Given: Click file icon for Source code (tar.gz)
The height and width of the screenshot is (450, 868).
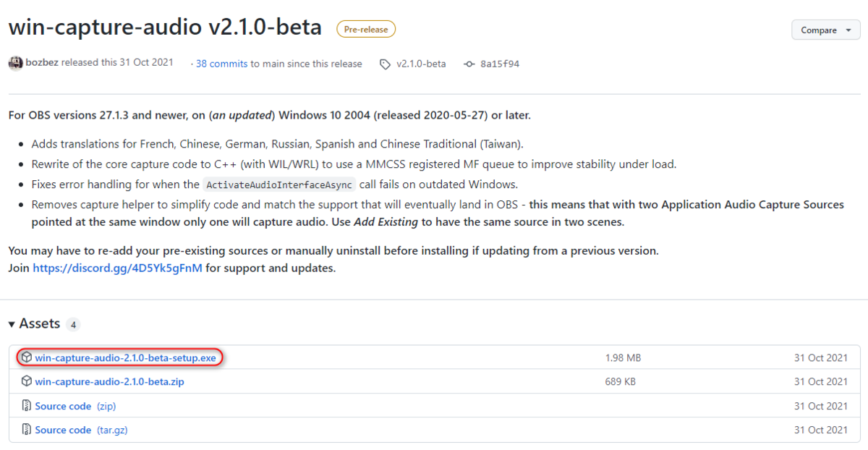Looking at the screenshot, I should pos(26,430).
